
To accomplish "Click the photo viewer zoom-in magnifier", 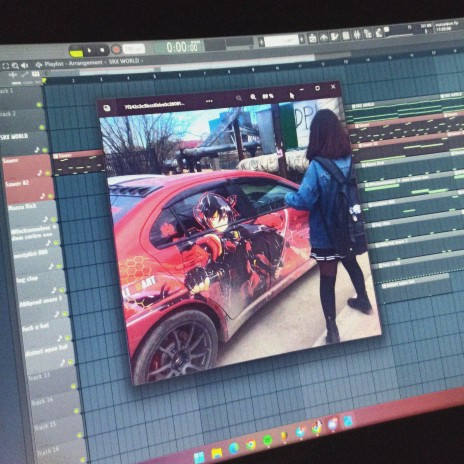I will 253,97.
